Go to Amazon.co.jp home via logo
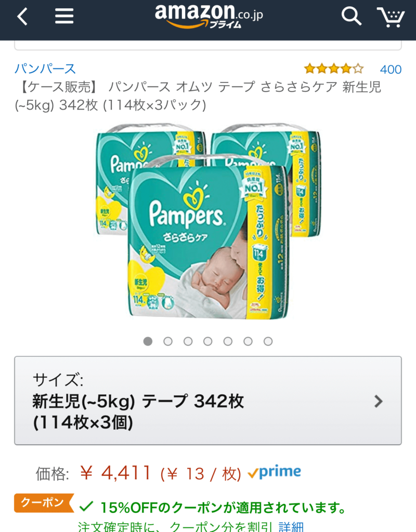Image resolution: width=416 pixels, height=532 pixels. coord(209,16)
